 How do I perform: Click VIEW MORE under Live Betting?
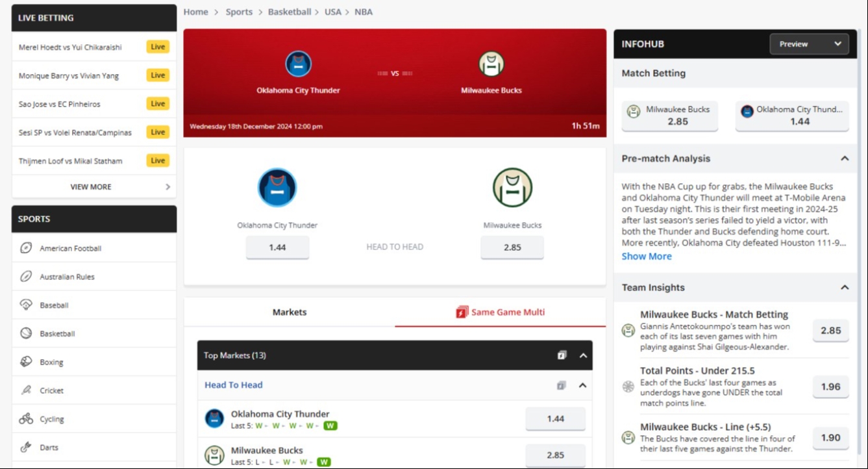pos(91,187)
